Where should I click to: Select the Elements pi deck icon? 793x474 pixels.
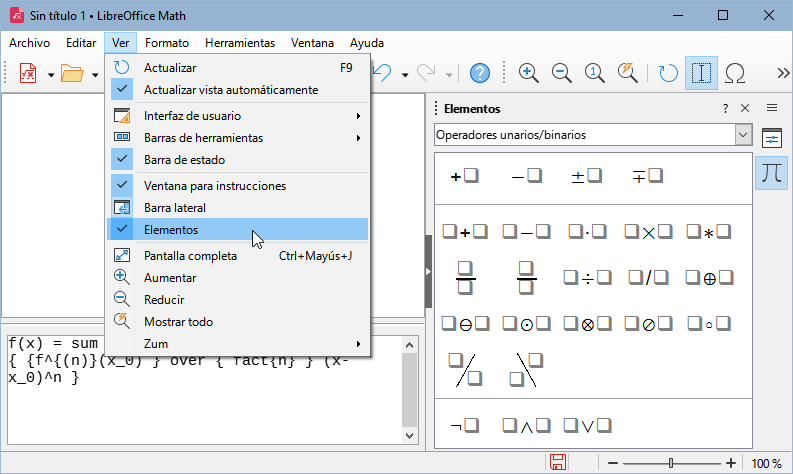pos(771,173)
